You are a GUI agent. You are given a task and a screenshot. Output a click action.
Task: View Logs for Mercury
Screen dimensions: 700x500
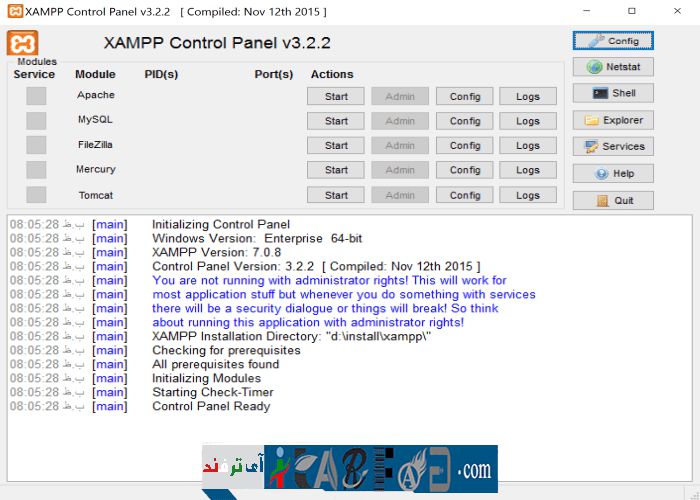528,170
